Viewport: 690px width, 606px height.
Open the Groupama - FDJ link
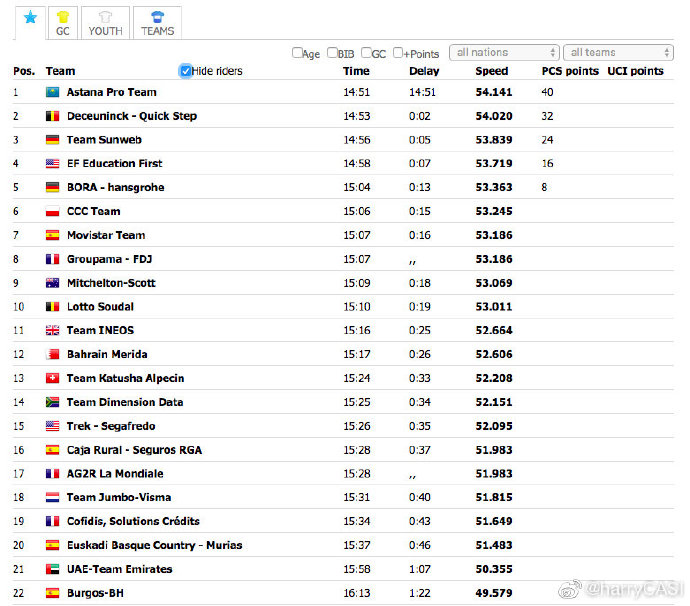pos(110,259)
